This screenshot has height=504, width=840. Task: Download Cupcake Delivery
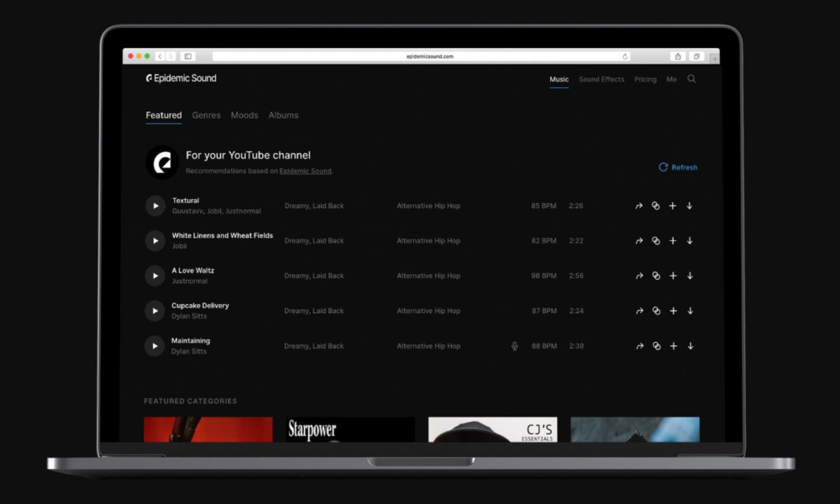coord(690,311)
